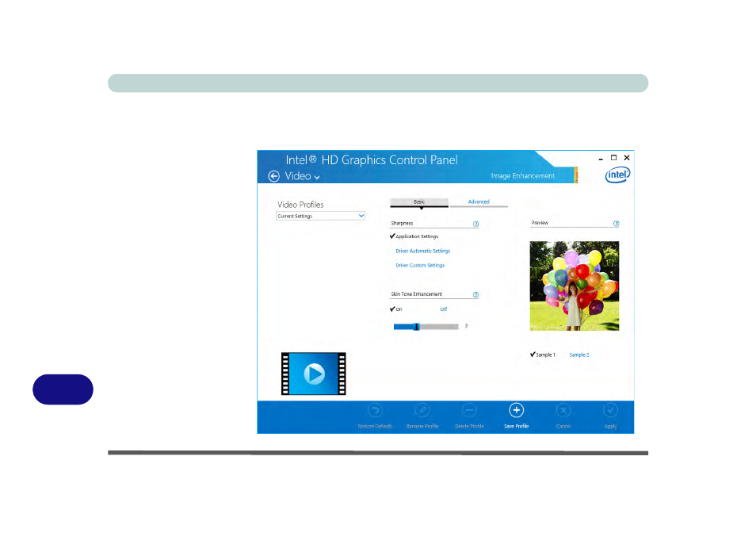The height and width of the screenshot is (533, 756).
Task: Switch to Sample 2 preview
Action: [579, 355]
